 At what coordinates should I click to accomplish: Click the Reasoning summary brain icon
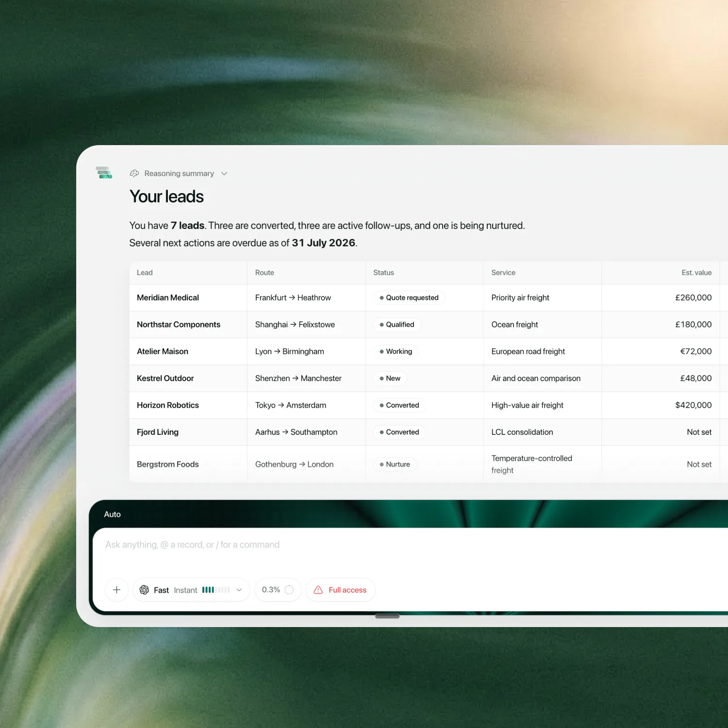coord(134,173)
